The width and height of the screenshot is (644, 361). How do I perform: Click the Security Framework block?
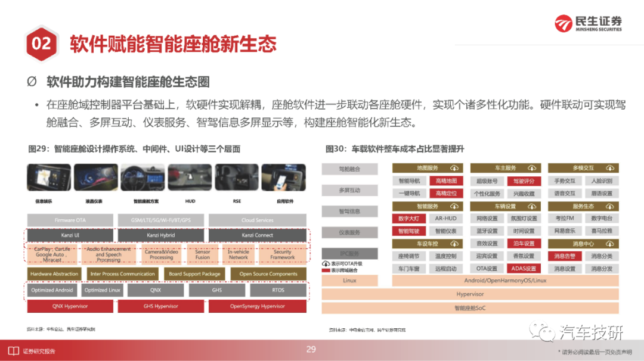pyautogui.click(x=283, y=254)
